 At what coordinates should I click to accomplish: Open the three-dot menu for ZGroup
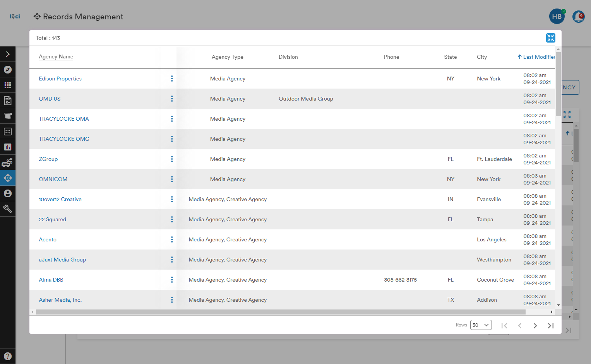pos(172,159)
